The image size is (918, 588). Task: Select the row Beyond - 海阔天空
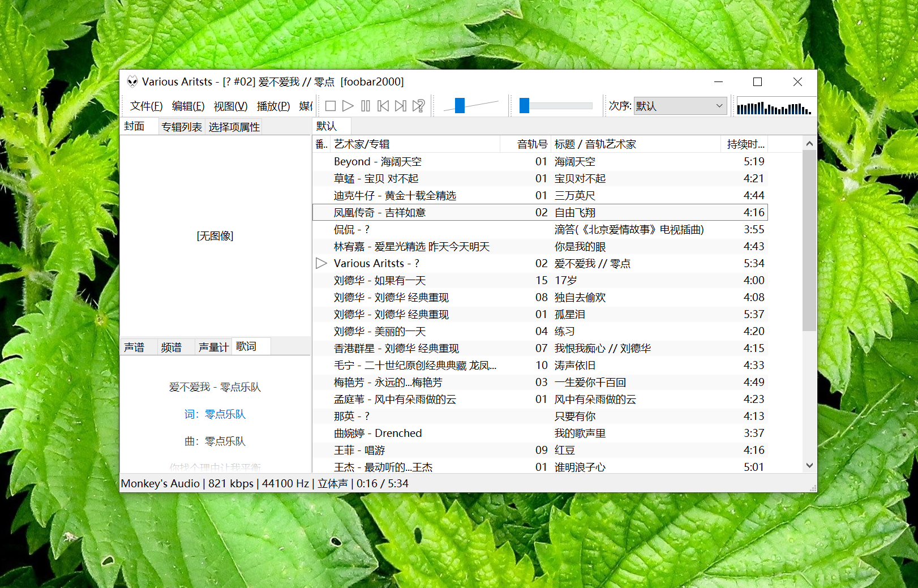[x=540, y=161]
